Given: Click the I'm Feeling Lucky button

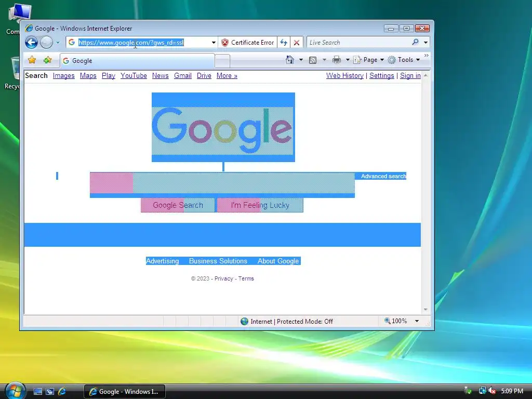Looking at the screenshot, I should click(x=260, y=205).
